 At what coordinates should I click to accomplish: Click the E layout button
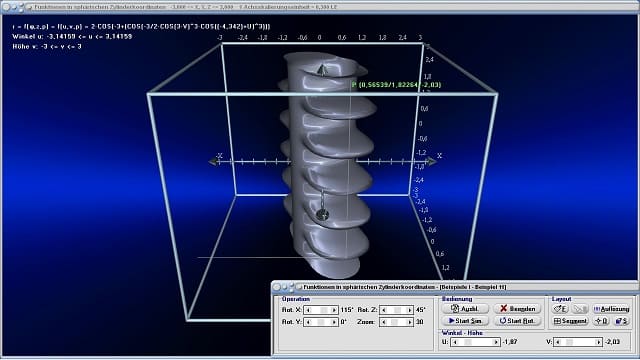(560, 309)
